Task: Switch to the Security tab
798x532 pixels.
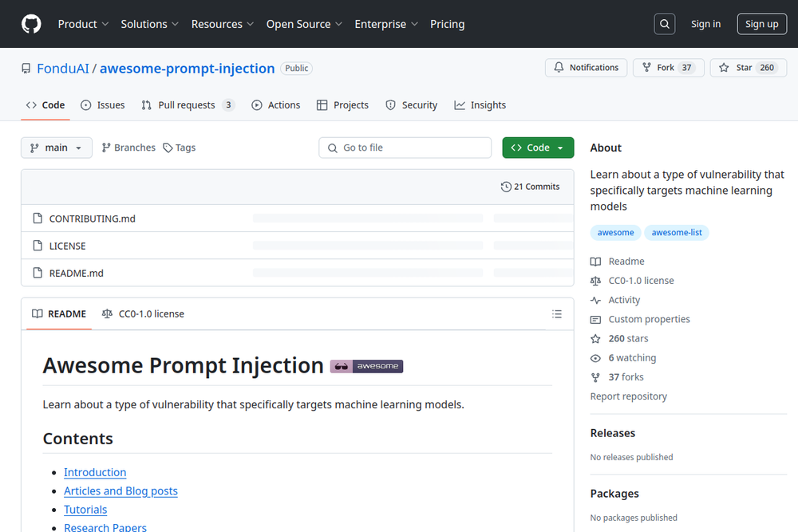Action: pyautogui.click(x=411, y=104)
